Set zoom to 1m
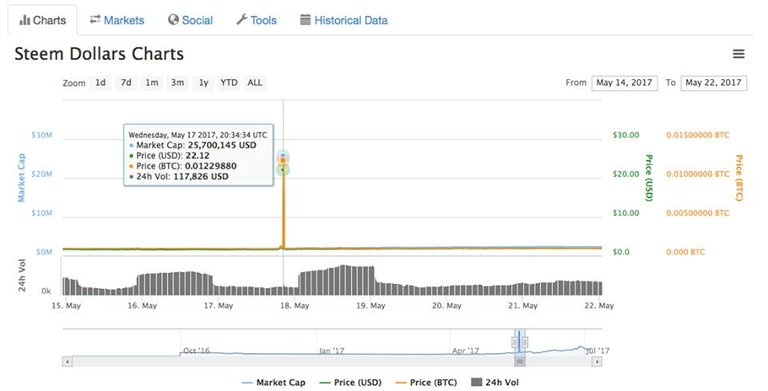Image resolution: width=768 pixels, height=391 pixels. (152, 83)
